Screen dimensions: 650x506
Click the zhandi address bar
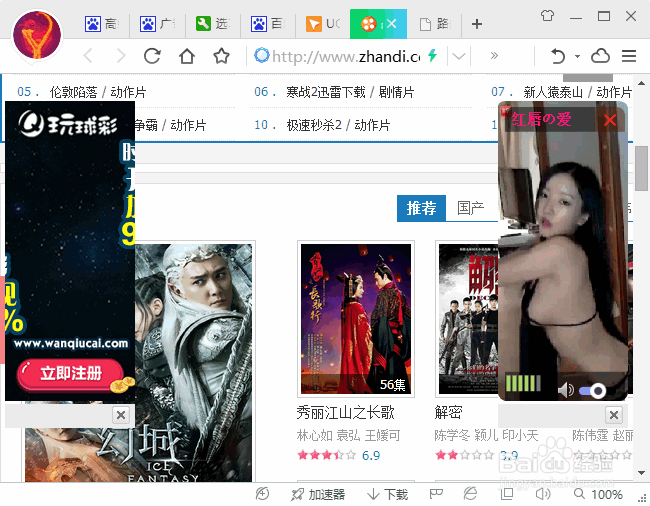(346, 56)
